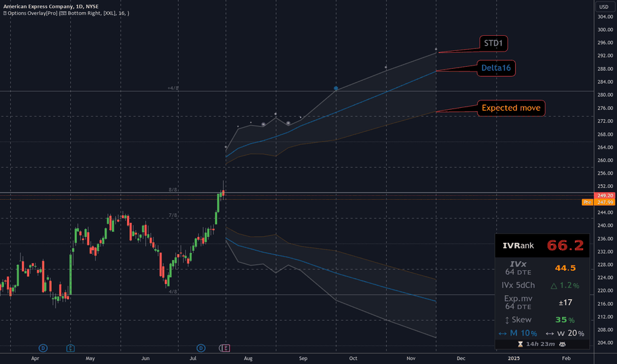Click the blue earnings E marker before May
The image size is (617, 364).
coord(70,348)
